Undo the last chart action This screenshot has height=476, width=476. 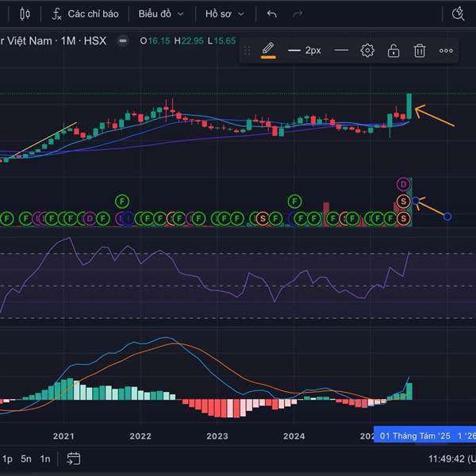pos(271,14)
